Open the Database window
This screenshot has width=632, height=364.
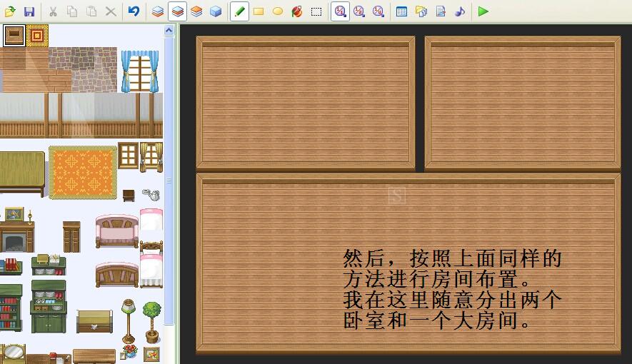[x=401, y=11]
